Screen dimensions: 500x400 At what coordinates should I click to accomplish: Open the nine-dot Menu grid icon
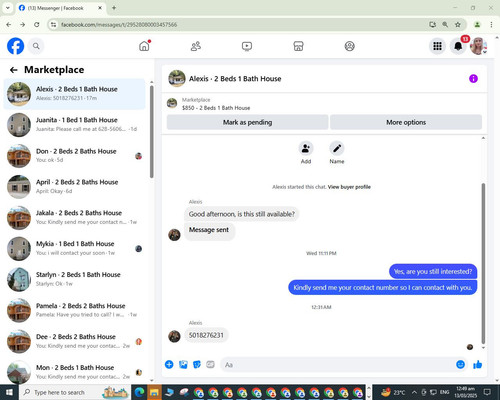click(x=437, y=46)
